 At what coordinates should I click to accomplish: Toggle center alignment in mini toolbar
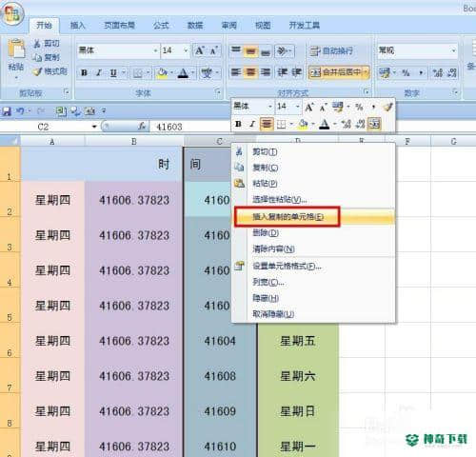267,124
